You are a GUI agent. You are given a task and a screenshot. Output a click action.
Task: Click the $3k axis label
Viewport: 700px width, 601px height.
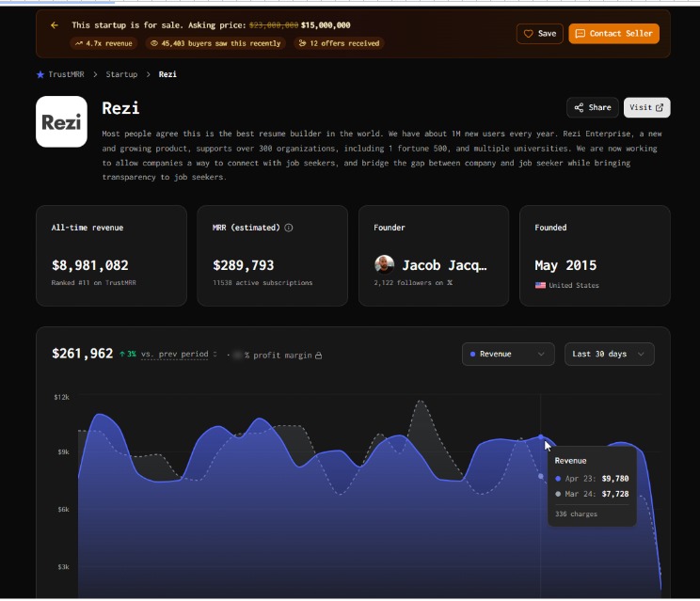[x=63, y=567]
